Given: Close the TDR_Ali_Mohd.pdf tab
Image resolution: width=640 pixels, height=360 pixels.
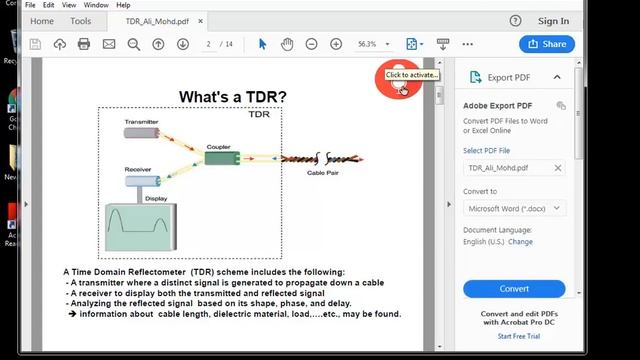Looking at the screenshot, I should click(x=200, y=21).
